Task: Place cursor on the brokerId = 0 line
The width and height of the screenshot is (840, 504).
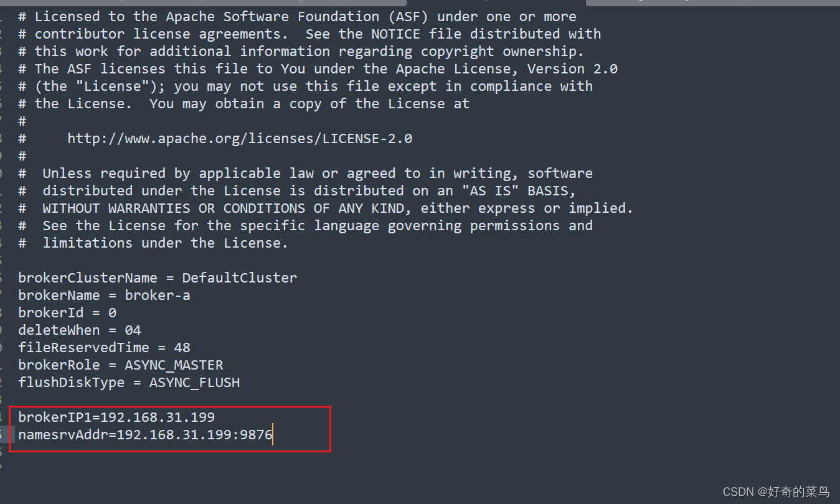Action: (67, 312)
